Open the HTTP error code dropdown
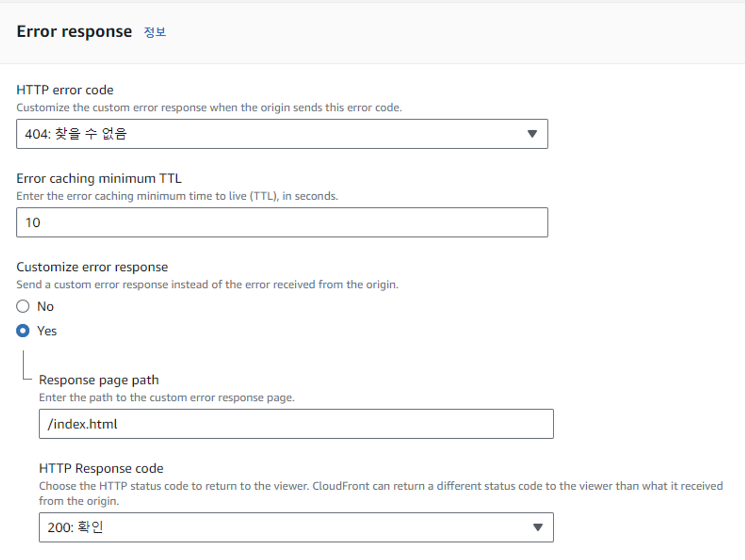This screenshot has height=560, width=745. click(282, 134)
